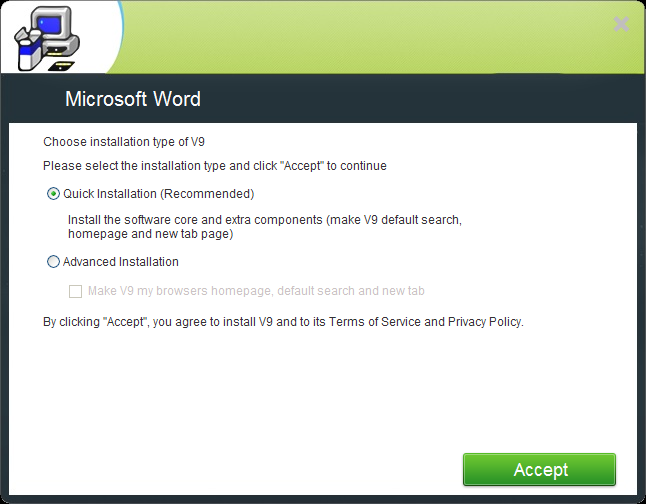646x504 pixels.
Task: Click the Make V9 my browsers homepage label
Action: [x=256, y=291]
